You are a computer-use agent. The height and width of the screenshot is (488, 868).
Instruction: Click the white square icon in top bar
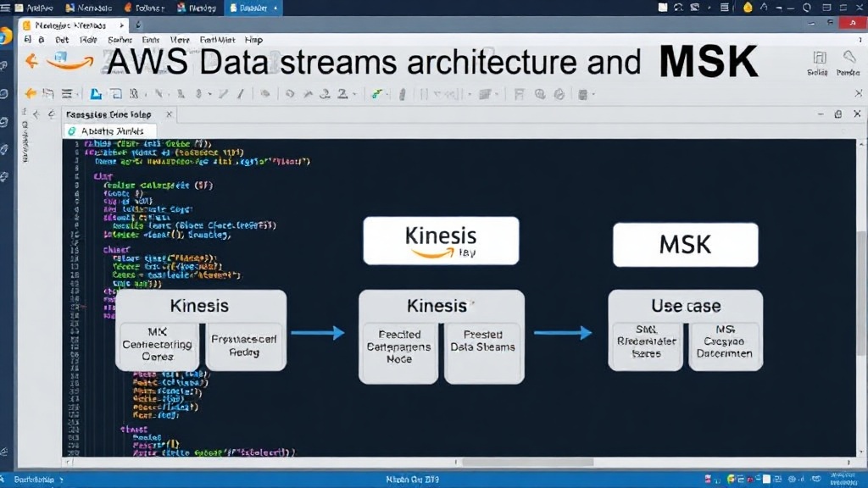(663, 7)
